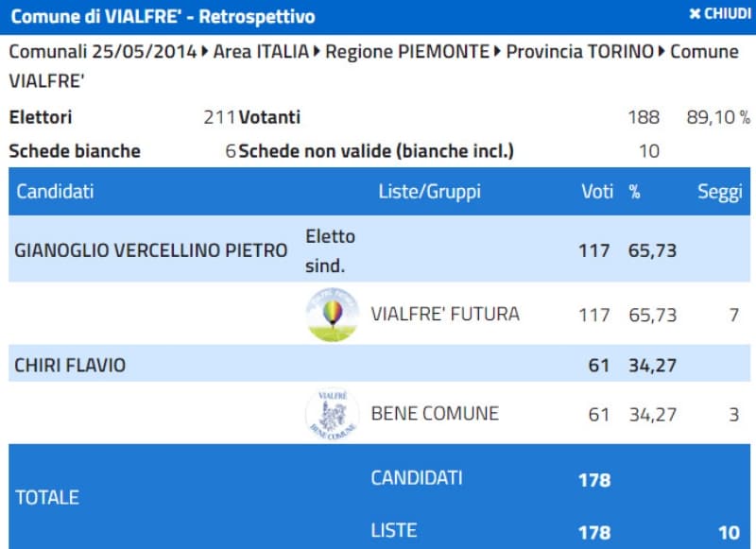Select candidate GIANOGLIO VERCELLINO PIETRO row
This screenshot has width=756, height=549.
pyautogui.click(x=151, y=250)
